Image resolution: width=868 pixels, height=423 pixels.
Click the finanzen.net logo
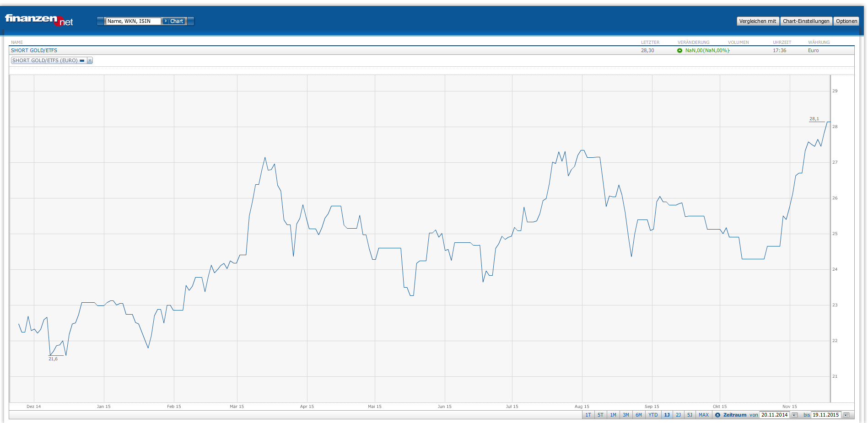pos(39,20)
